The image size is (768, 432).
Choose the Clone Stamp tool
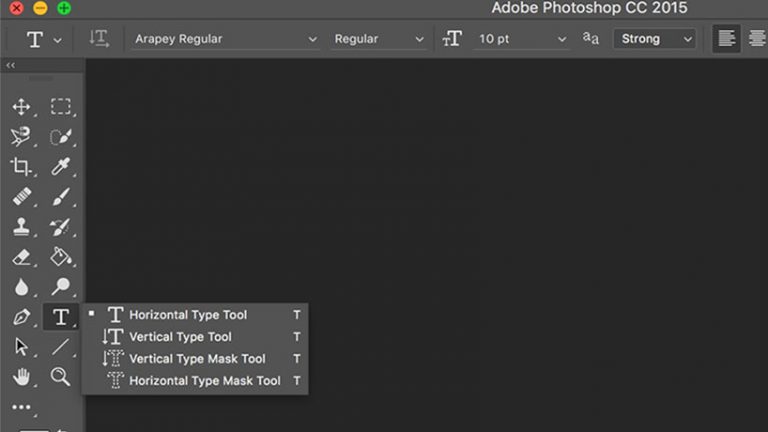(21, 227)
